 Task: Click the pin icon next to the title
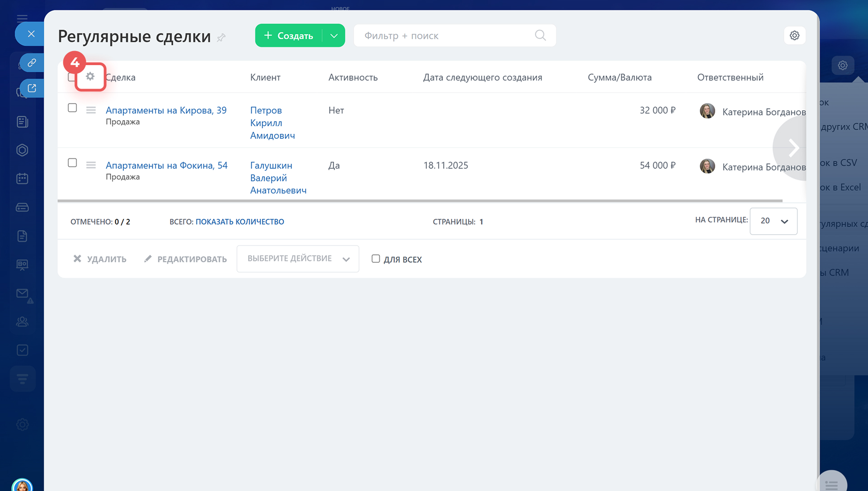221,38
